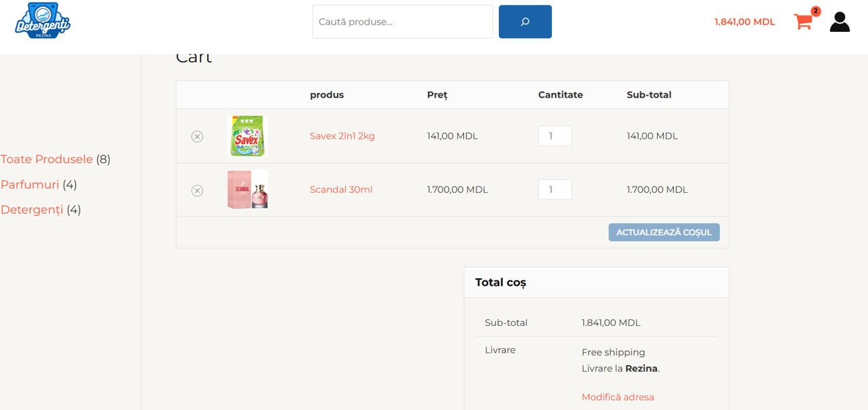
Task: Remove Savex 2in1 2kg from cart
Action: coord(197,136)
